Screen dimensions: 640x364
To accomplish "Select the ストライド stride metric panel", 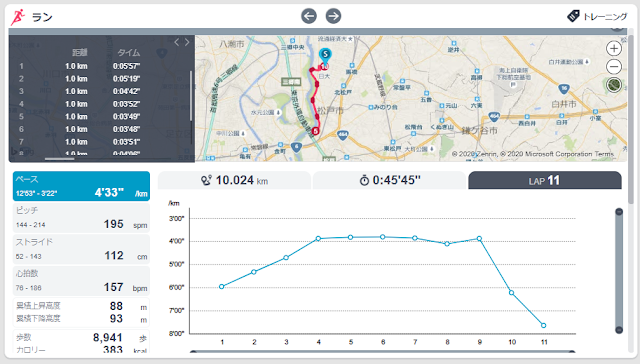I will pyautogui.click(x=81, y=249).
